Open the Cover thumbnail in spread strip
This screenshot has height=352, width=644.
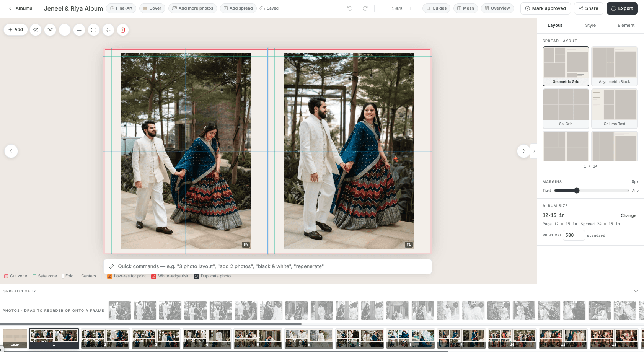click(15, 338)
